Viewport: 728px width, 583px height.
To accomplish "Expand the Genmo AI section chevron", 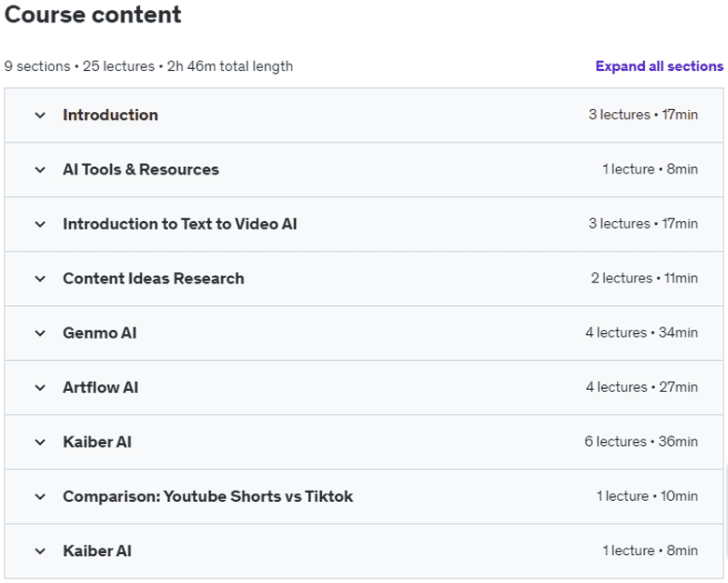I will click(x=40, y=333).
